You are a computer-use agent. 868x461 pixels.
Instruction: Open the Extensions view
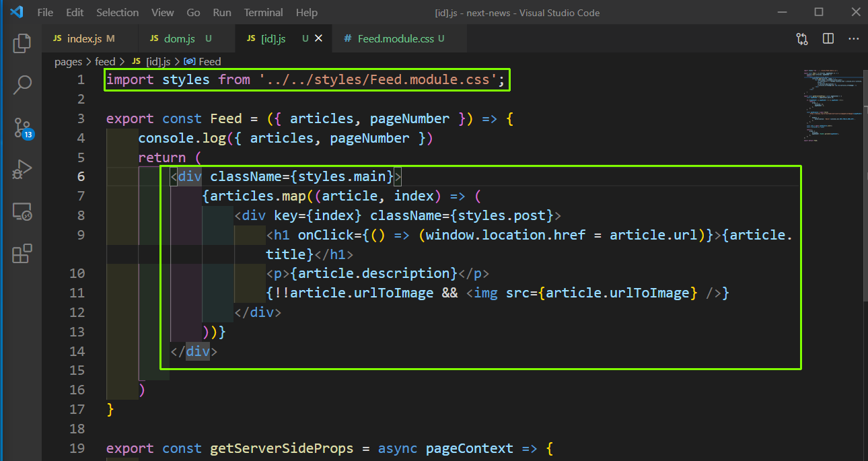[x=22, y=254]
